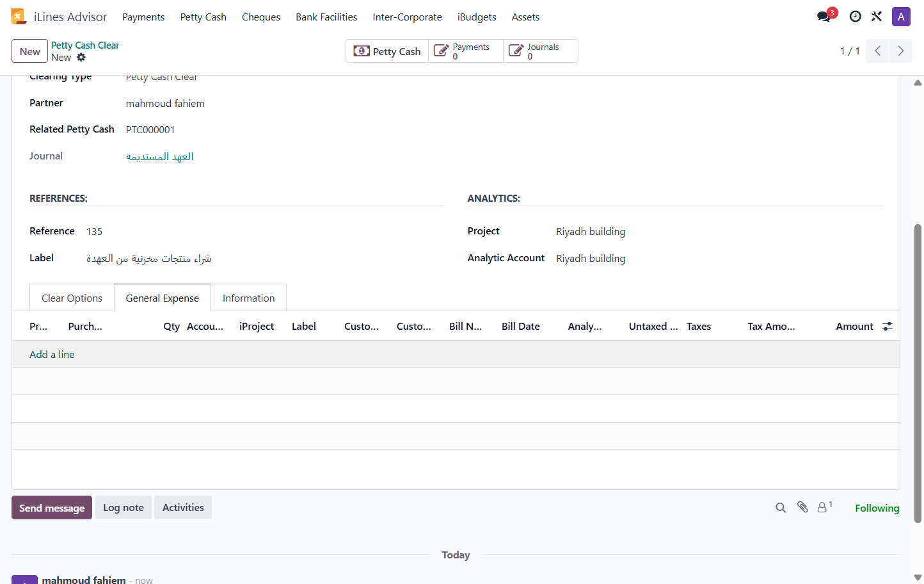924x584 pixels.
Task: Edit the Arabic Label field
Action: 149,258
